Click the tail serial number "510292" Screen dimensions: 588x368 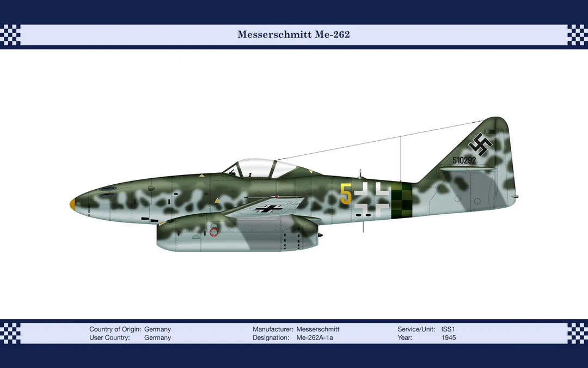pos(464,160)
